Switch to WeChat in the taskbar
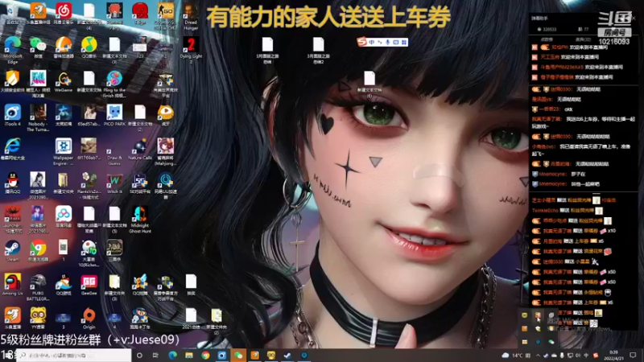 coord(238,356)
